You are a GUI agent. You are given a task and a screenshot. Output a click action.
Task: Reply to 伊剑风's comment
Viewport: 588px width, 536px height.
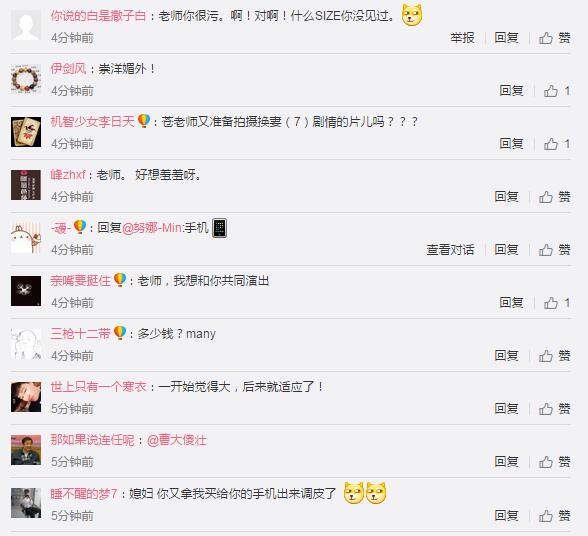[511, 90]
